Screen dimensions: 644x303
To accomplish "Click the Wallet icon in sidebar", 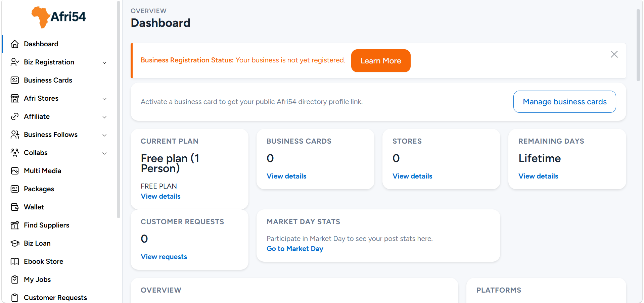I will coord(15,207).
